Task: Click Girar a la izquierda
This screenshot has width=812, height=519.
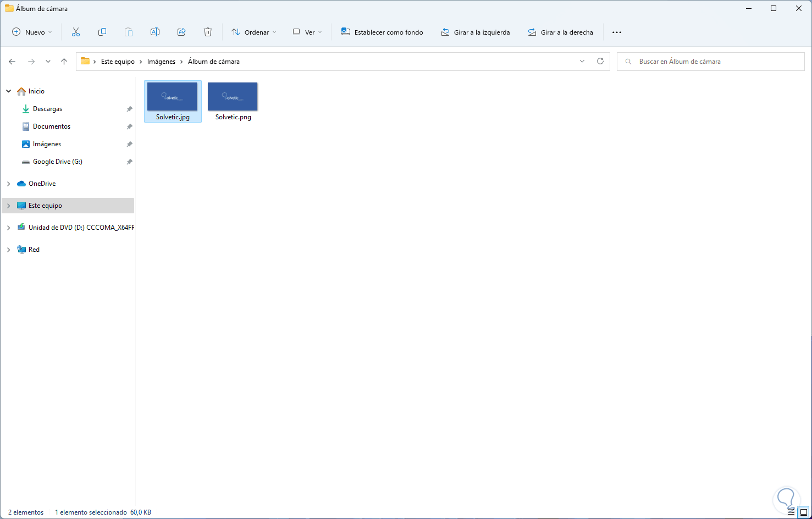Action: pyautogui.click(x=476, y=32)
